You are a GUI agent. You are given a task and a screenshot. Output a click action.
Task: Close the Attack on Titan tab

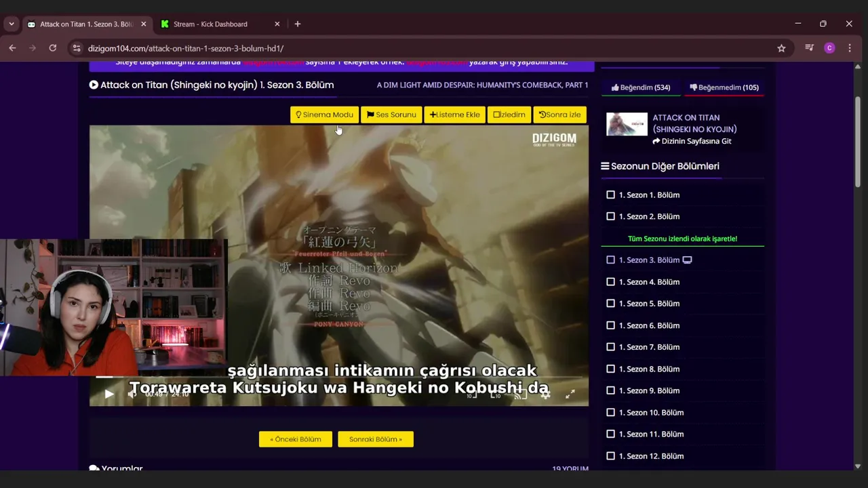pyautogui.click(x=143, y=24)
